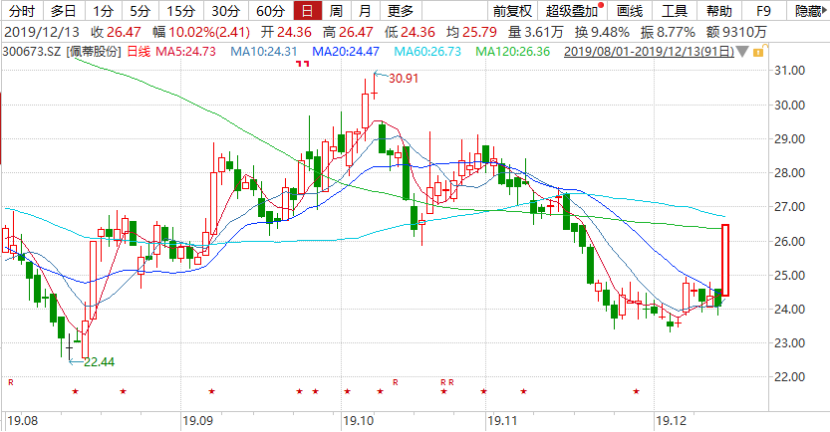Click the rightmost red star event marker
The width and height of the screenshot is (830, 432).
coord(636,391)
